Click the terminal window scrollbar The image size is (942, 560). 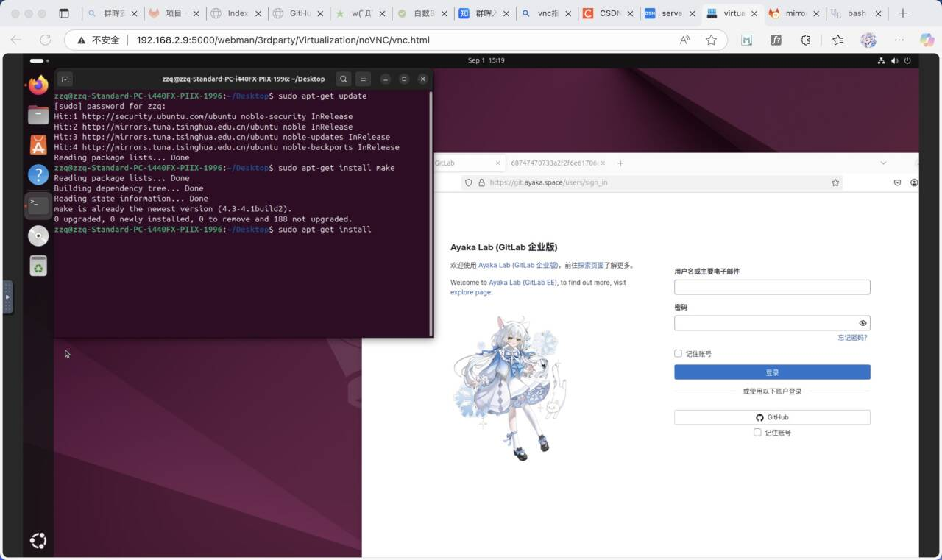431,213
